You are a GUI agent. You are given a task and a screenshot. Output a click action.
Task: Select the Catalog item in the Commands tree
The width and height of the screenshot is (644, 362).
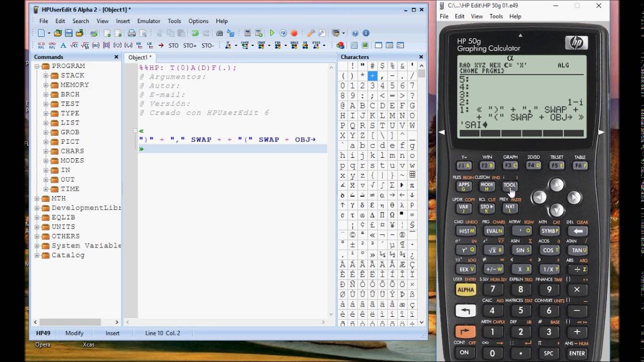(x=68, y=255)
